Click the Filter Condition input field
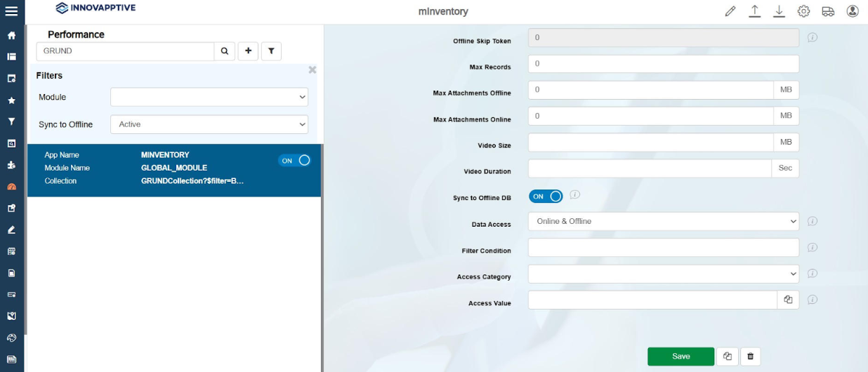 pos(663,248)
